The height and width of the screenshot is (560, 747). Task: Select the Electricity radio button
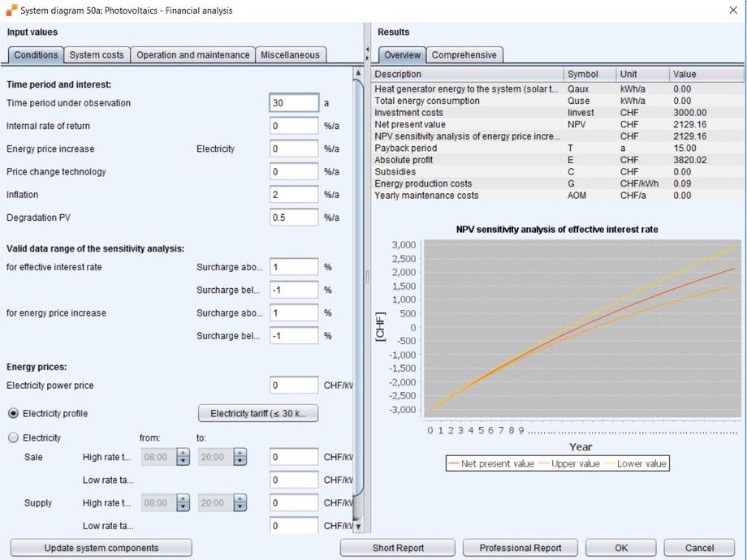(x=13, y=438)
